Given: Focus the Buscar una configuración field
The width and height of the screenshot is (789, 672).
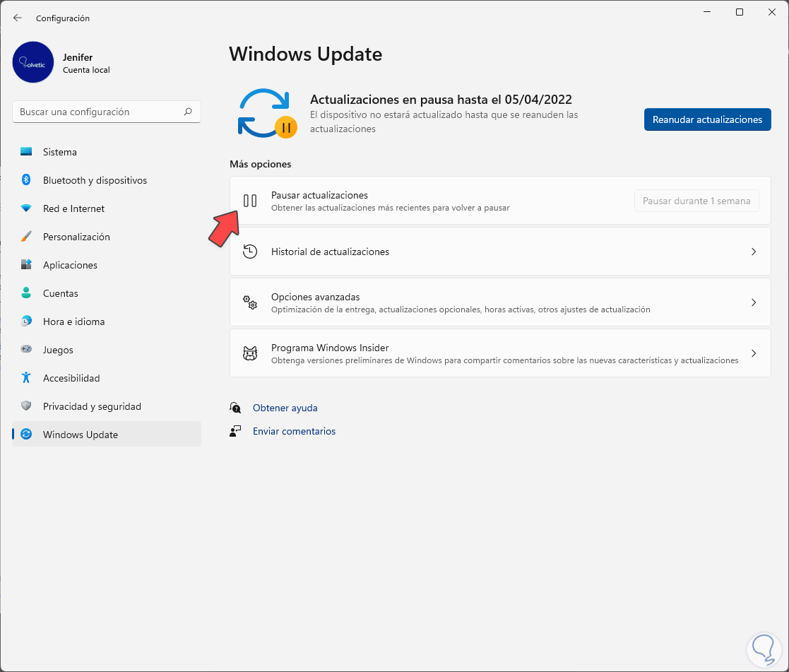Looking at the screenshot, I should [x=99, y=112].
